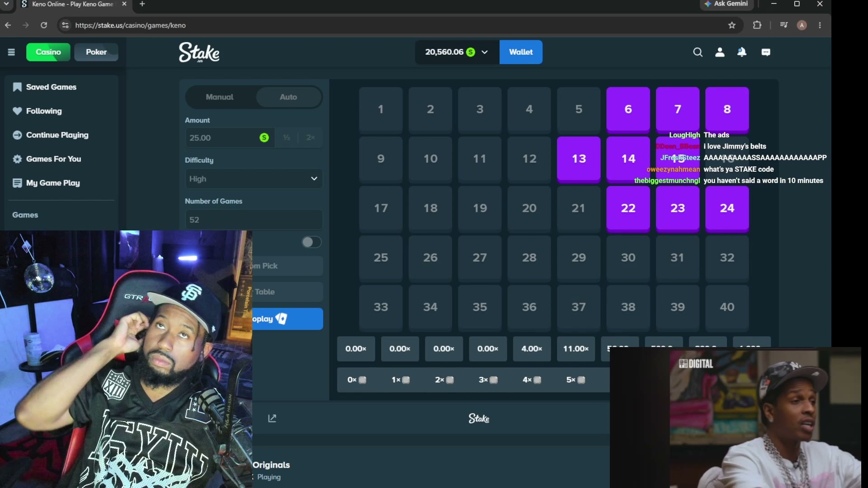Click the 0× hits indicator
This screenshot has height=488, width=868.
(x=356, y=380)
